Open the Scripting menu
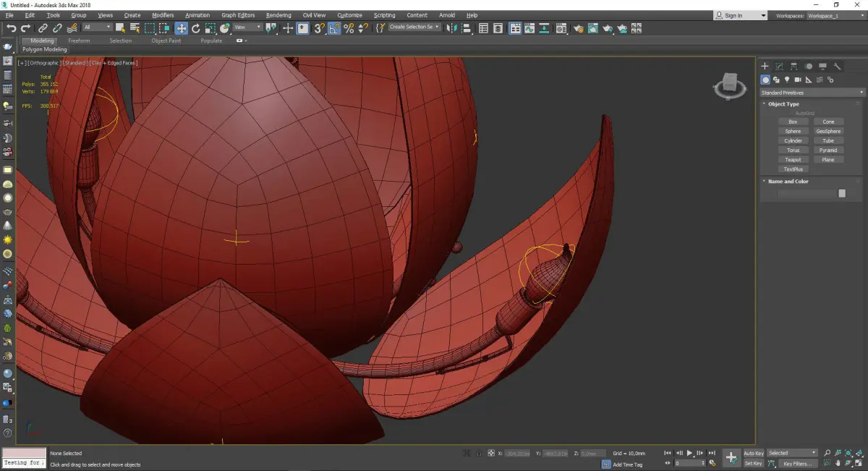Screen dimensions: 868x471 384,15
